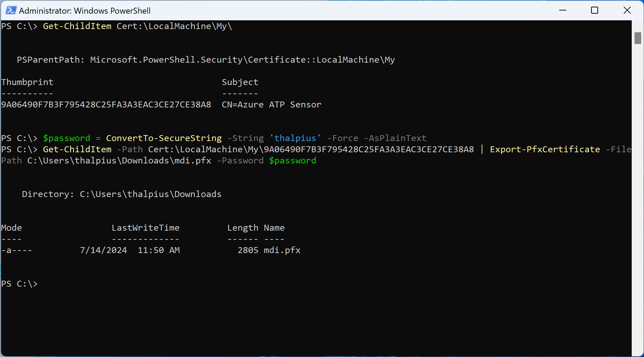This screenshot has height=357, width=644.
Task: Click the Thumbprint column header
Action: pyautogui.click(x=27, y=82)
